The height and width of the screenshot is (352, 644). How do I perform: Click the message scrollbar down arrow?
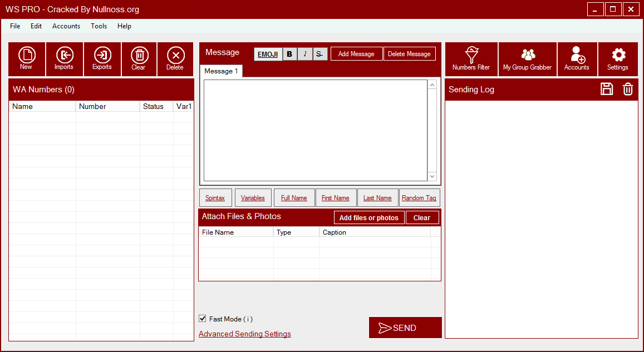click(432, 176)
